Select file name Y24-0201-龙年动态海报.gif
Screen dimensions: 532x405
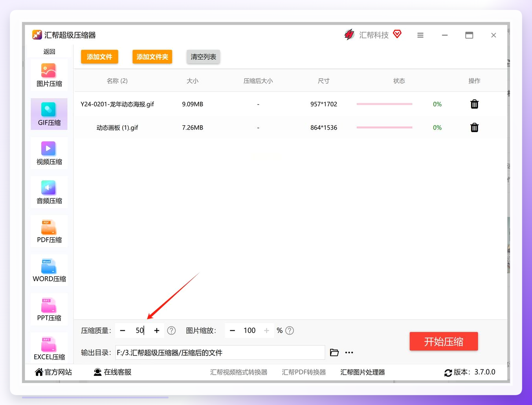pos(117,104)
